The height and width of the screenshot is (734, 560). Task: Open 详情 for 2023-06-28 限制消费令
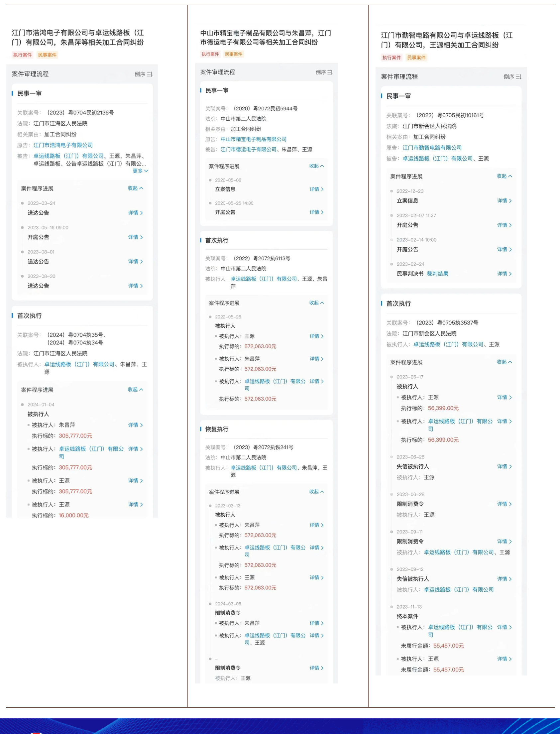(504, 504)
